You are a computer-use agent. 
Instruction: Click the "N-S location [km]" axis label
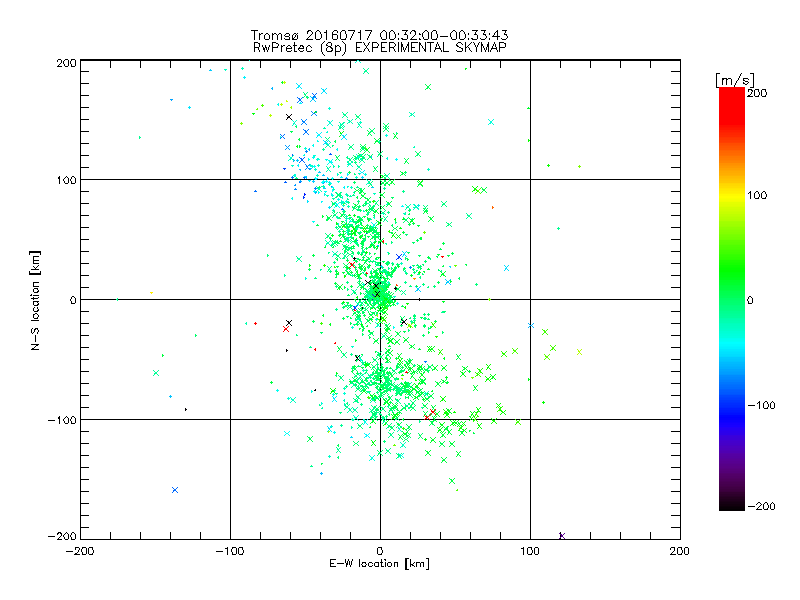click(x=35, y=300)
